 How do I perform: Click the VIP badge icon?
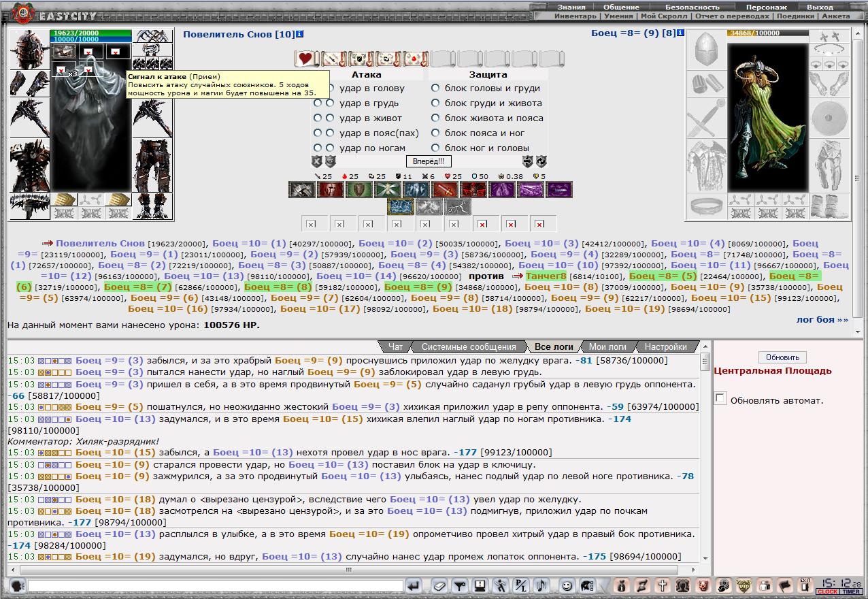coord(744,585)
